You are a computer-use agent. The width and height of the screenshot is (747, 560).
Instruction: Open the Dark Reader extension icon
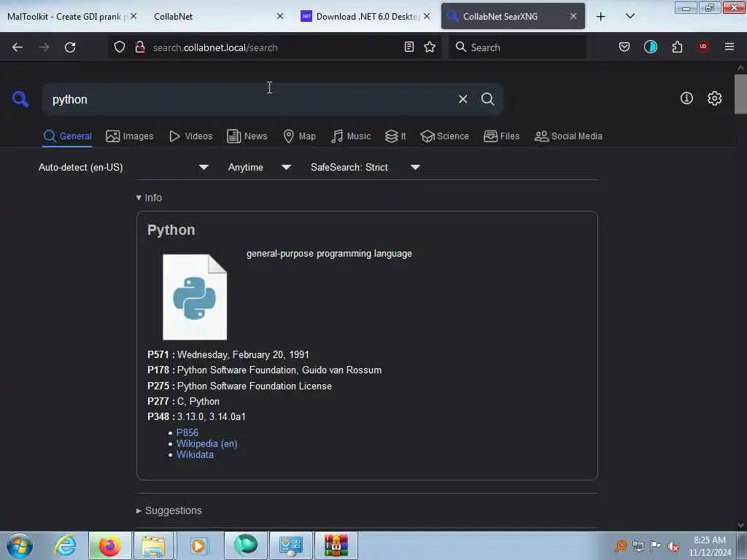[650, 47]
